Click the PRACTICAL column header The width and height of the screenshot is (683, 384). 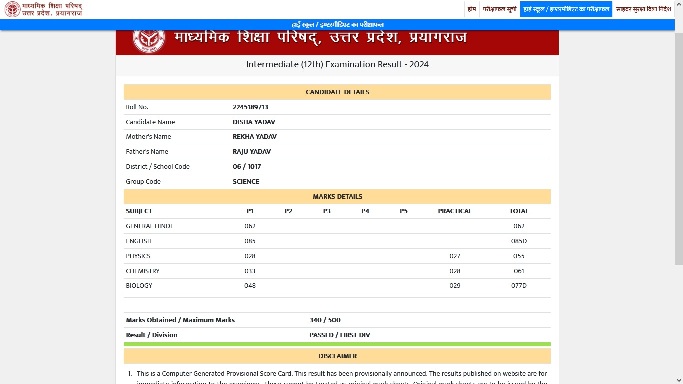click(454, 211)
